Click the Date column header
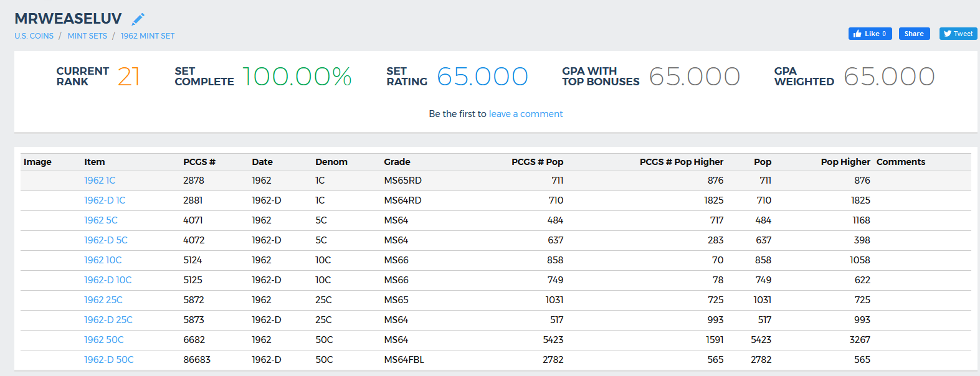The height and width of the screenshot is (376, 980). coord(262,162)
